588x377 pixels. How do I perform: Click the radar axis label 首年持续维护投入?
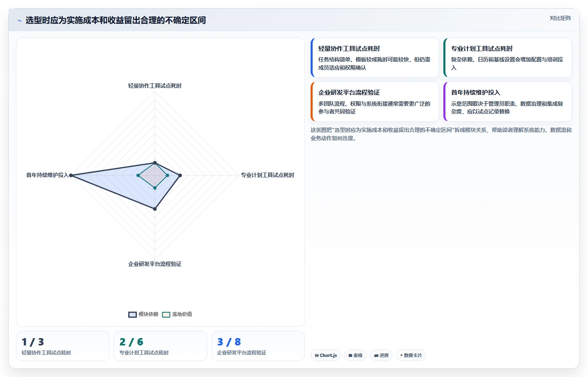pyautogui.click(x=48, y=175)
